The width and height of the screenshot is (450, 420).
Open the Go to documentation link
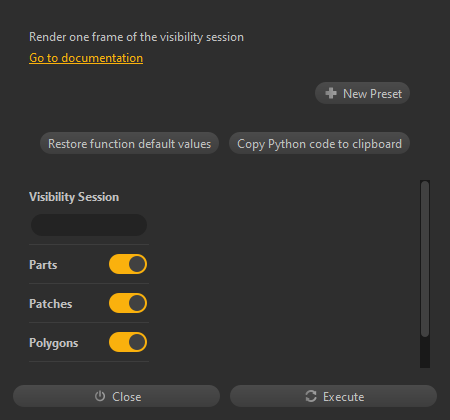tap(86, 58)
